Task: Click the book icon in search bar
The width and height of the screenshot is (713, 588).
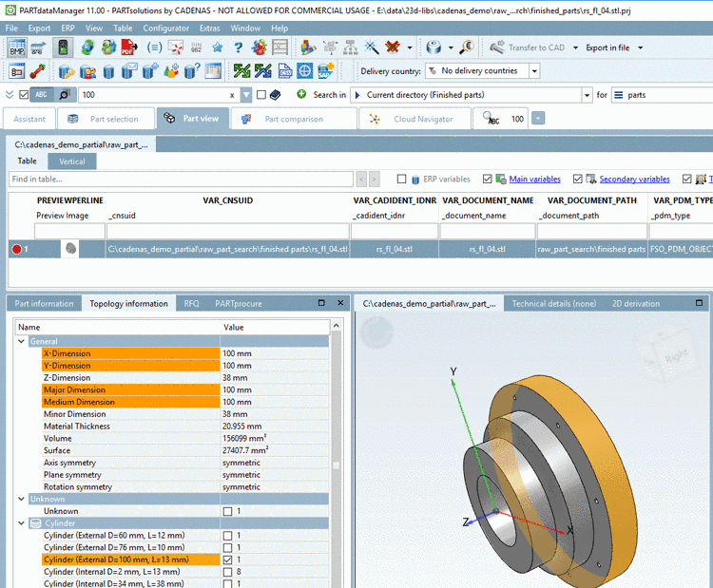Action: 276,95
